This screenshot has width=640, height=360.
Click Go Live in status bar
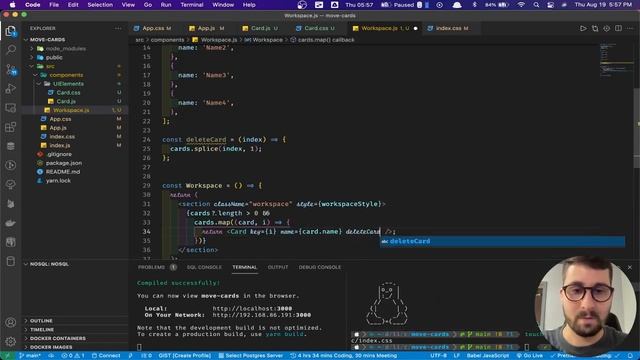pyautogui.click(x=529, y=356)
